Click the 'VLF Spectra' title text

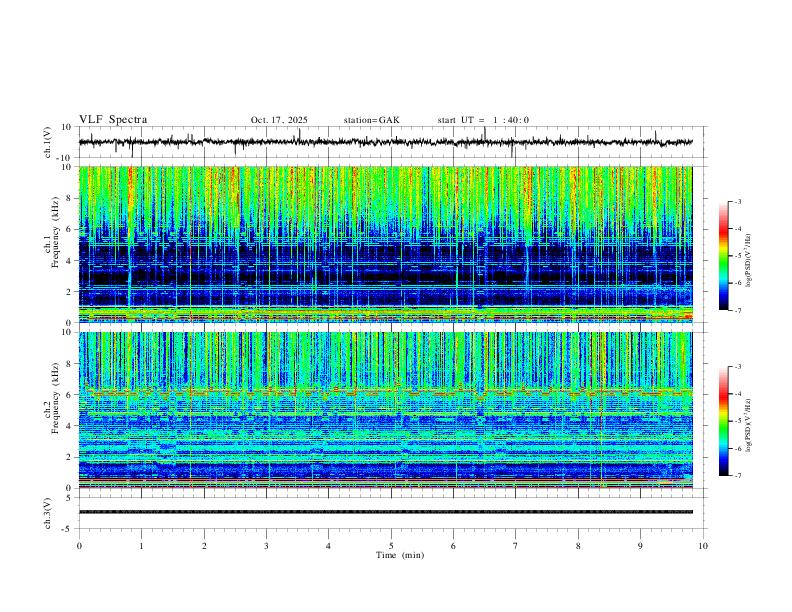click(x=113, y=120)
